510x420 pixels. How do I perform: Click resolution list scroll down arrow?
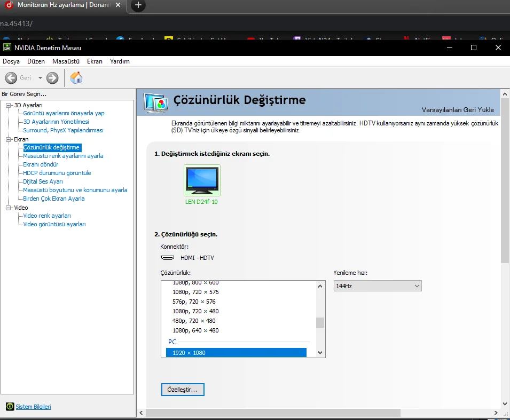tap(320, 353)
